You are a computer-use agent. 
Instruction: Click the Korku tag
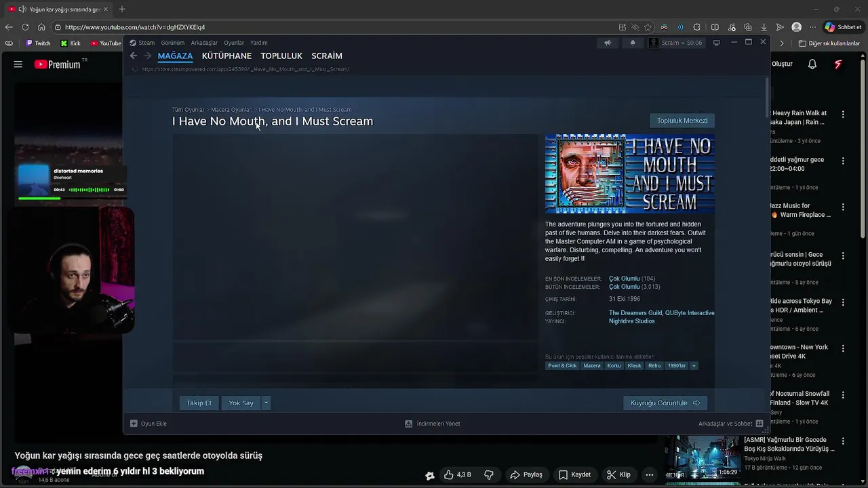click(614, 365)
